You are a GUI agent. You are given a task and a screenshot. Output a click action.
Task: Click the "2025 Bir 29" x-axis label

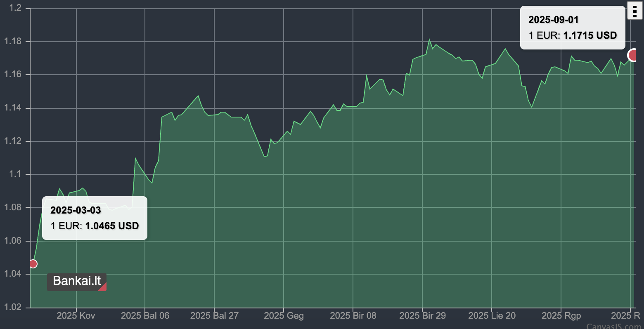(422, 316)
